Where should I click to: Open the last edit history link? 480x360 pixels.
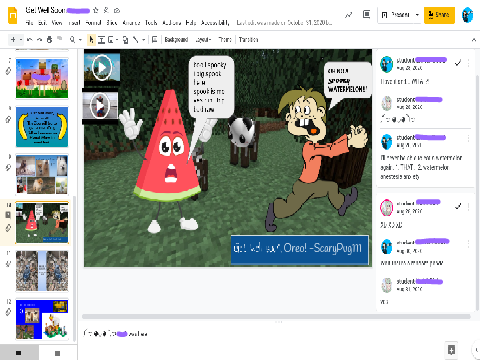pos(284,23)
